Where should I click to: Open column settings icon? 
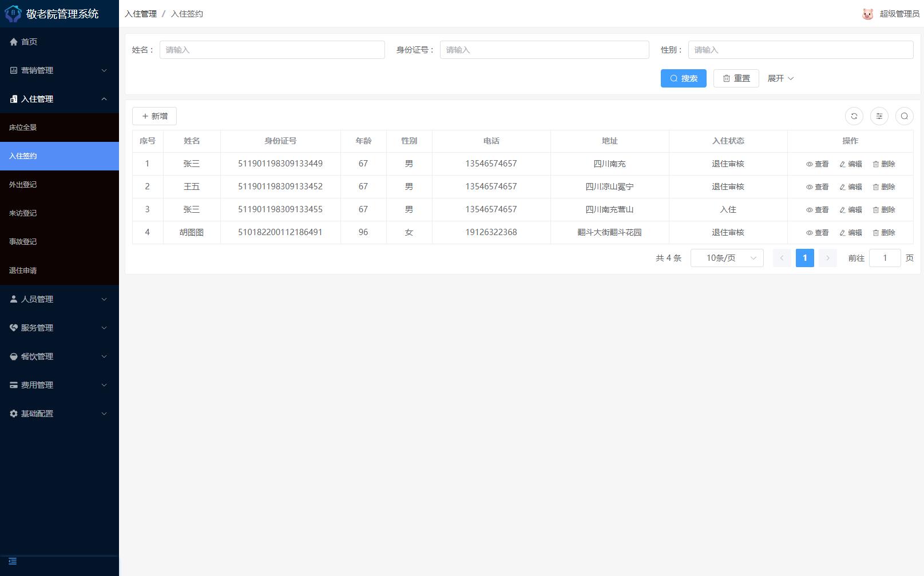point(879,116)
